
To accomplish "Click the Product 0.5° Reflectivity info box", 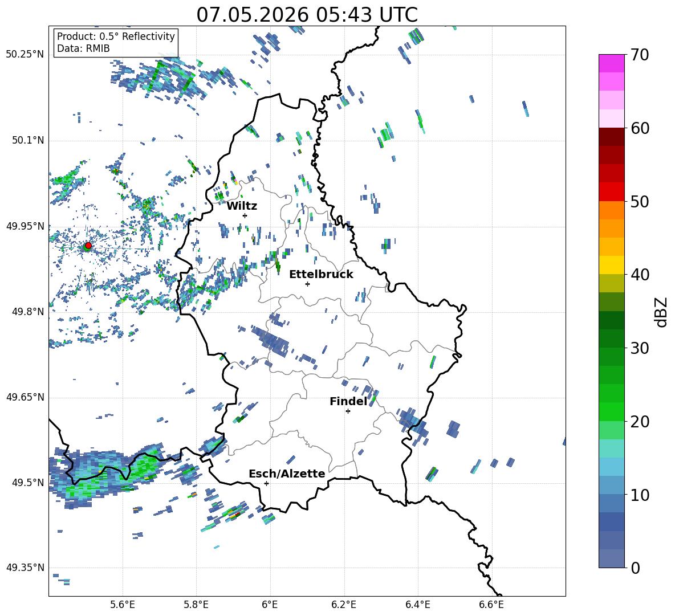I will (116, 42).
